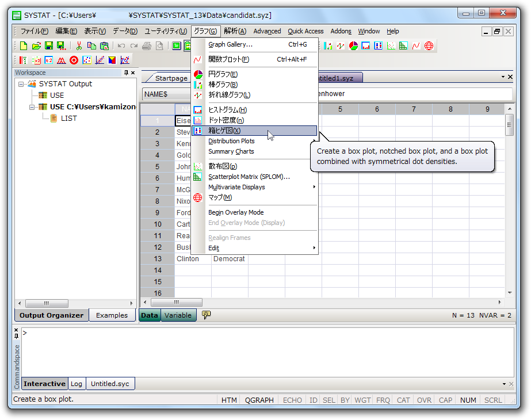This screenshot has width=531, height=420.
Task: Click the Cut scissors icon
Action: (79, 45)
